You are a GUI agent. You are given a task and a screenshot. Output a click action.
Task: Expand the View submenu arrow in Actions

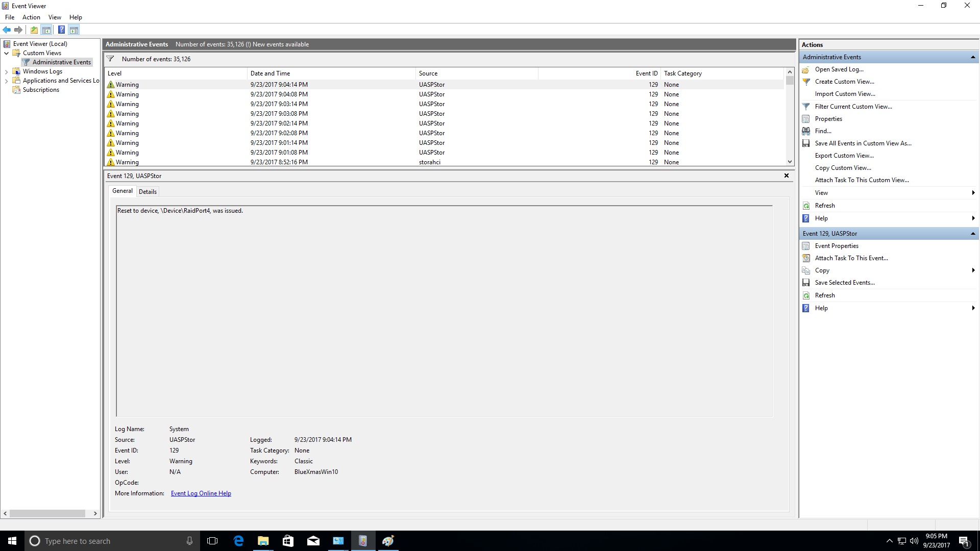click(x=973, y=193)
